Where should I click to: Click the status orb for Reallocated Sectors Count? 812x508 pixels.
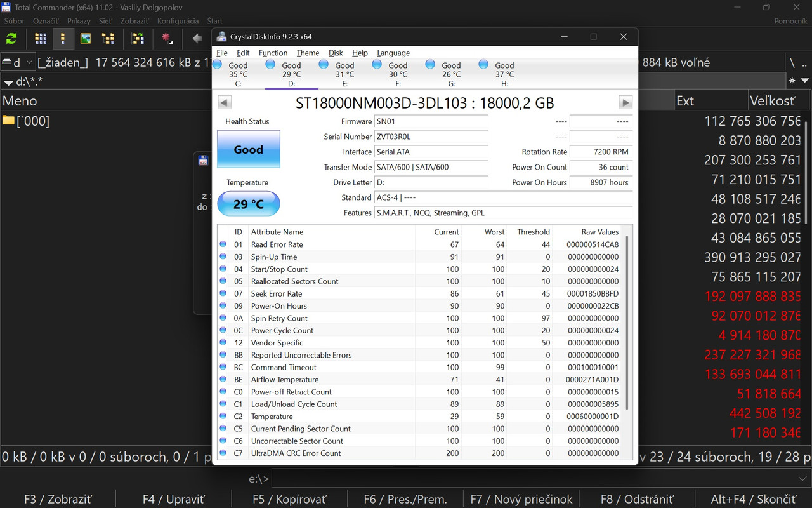pyautogui.click(x=223, y=281)
